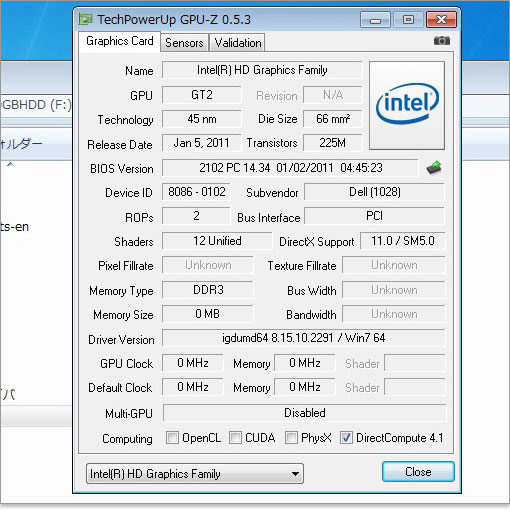Image resolution: width=510 pixels, height=511 pixels.
Task: Uncheck the DirectCompute 4.1 checkbox
Action: (x=346, y=438)
